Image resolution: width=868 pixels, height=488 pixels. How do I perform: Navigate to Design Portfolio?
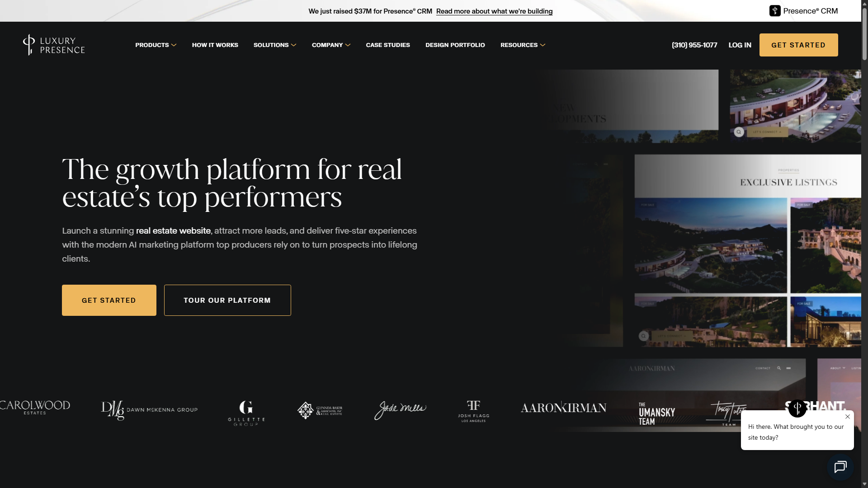[455, 45]
